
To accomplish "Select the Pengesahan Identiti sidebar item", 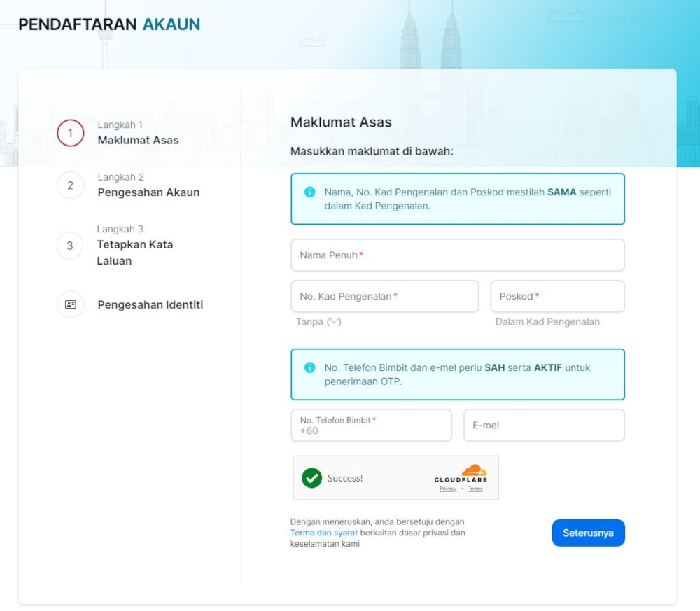I will click(150, 304).
